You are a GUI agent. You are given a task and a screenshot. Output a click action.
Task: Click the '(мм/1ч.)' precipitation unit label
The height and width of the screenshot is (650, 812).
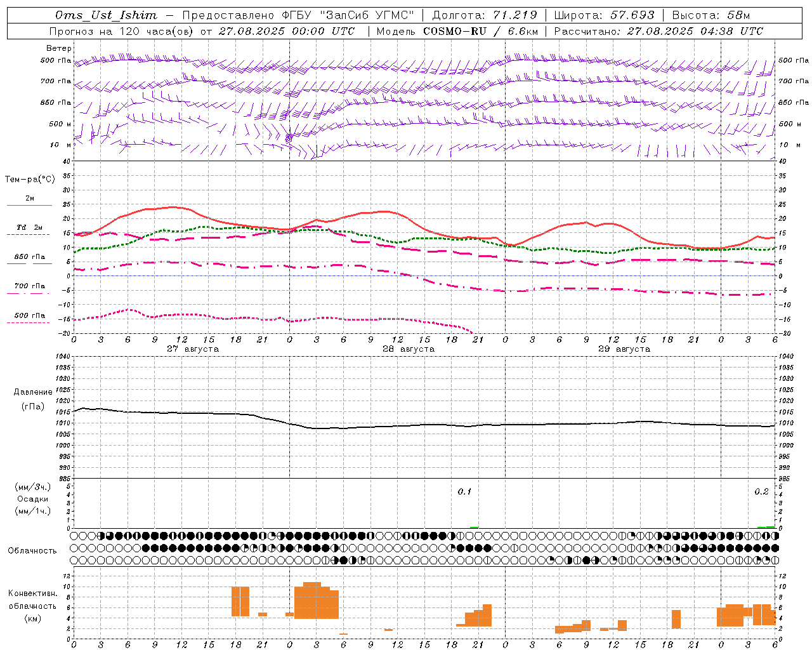33,511
